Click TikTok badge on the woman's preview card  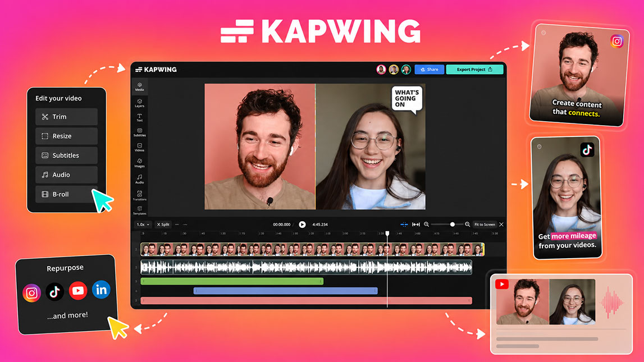[x=587, y=150]
